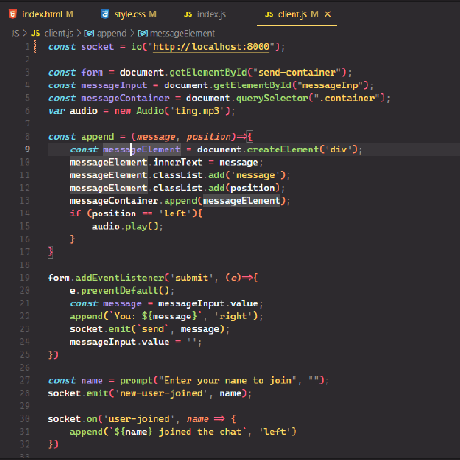Click the append symbol icon in breadcrumb
The image size is (460, 460).
coord(89,33)
